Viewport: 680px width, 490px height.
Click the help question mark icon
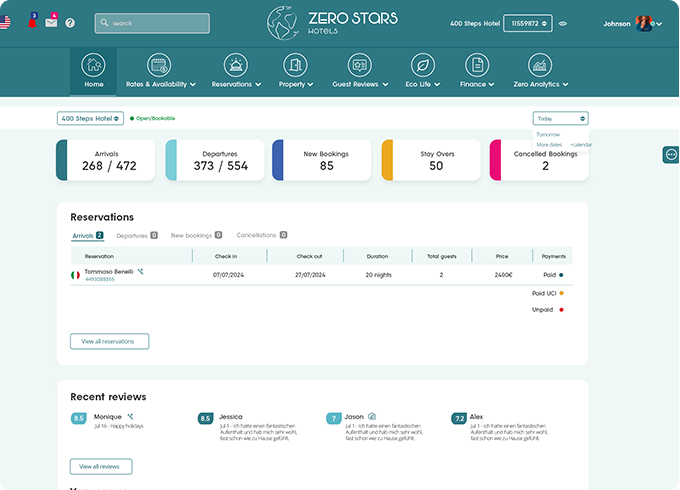70,22
